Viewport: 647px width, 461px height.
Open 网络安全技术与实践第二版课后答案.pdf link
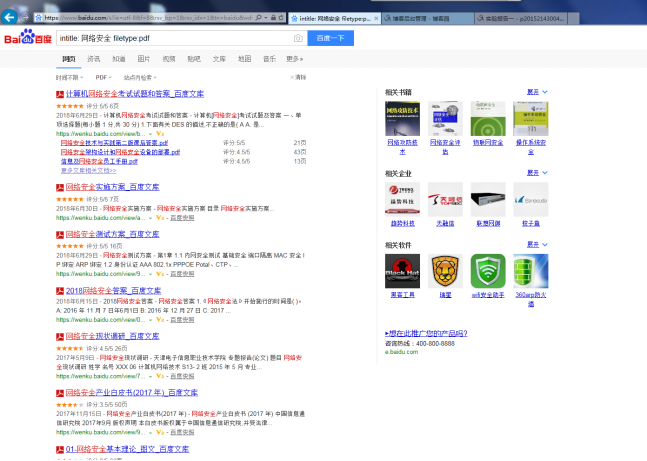pyautogui.click(x=114, y=143)
